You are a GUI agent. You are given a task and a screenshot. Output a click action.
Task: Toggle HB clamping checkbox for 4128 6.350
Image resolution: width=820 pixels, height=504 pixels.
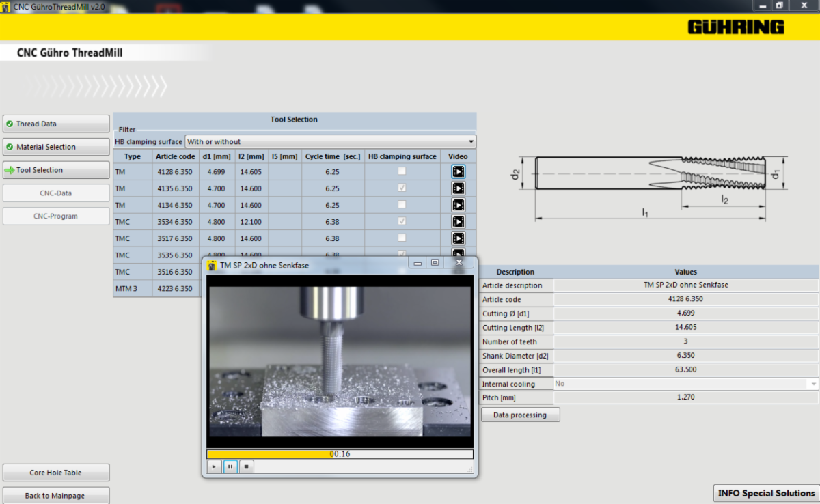pos(402,171)
